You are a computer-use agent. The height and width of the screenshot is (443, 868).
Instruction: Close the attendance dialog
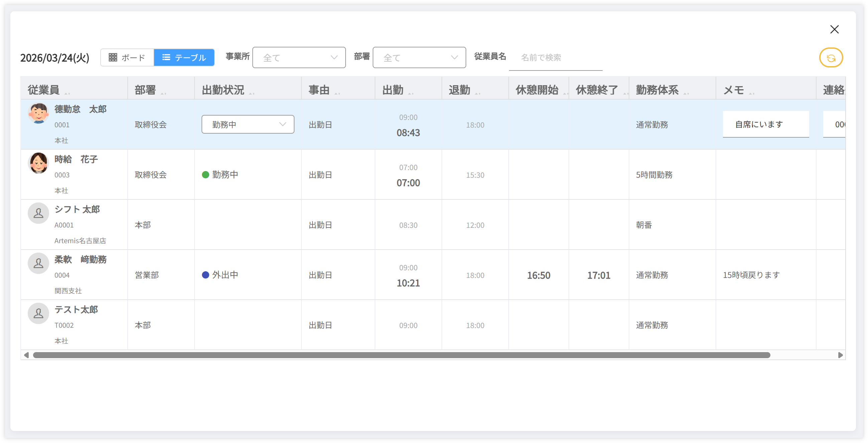[834, 29]
